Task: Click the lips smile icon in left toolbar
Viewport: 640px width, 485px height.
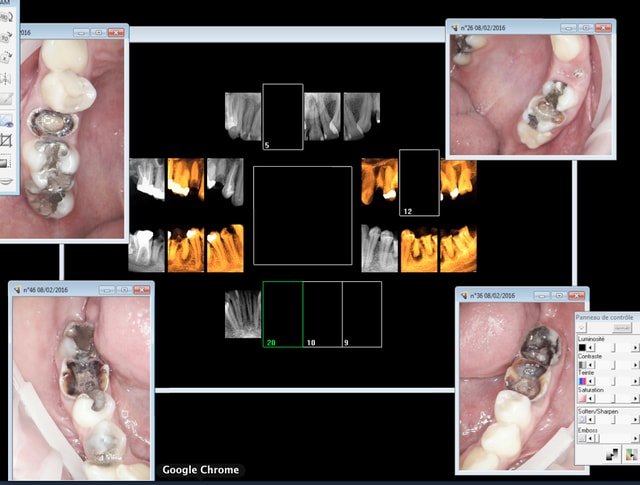Action: tap(5, 181)
